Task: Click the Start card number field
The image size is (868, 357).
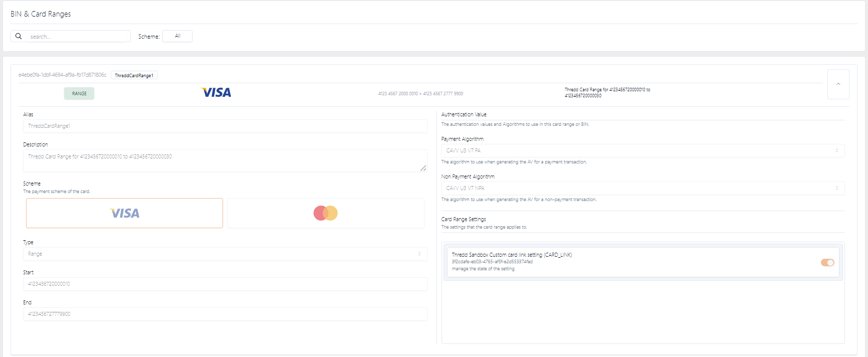Action: coord(225,284)
